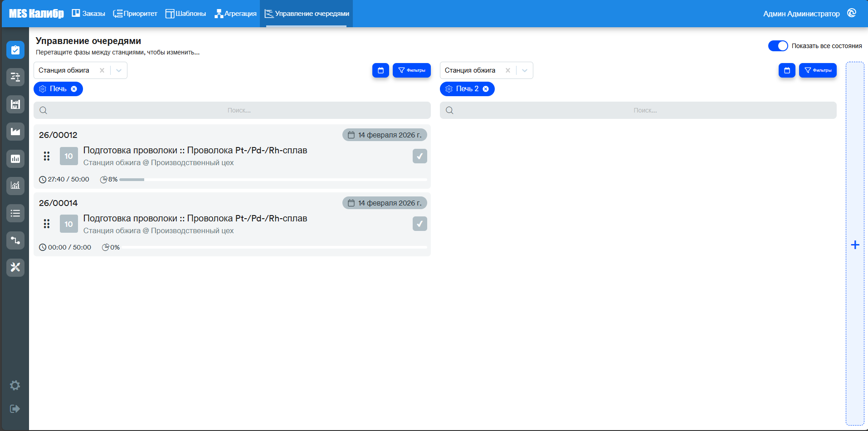
Task: Open the factory calendar sidebar icon
Action: [x=15, y=104]
